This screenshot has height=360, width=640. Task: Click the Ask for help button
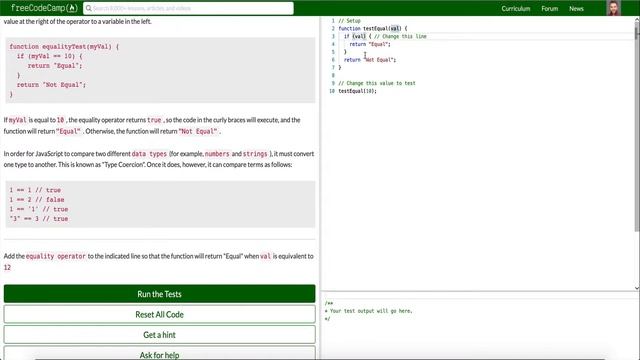point(160,353)
